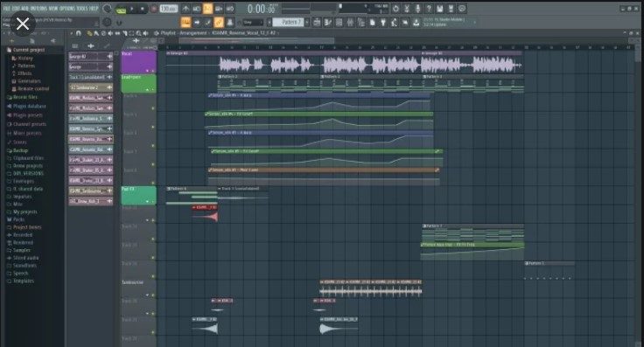Click the arrow left of Pattern 7
The width and height of the screenshot is (644, 347).
tap(269, 22)
